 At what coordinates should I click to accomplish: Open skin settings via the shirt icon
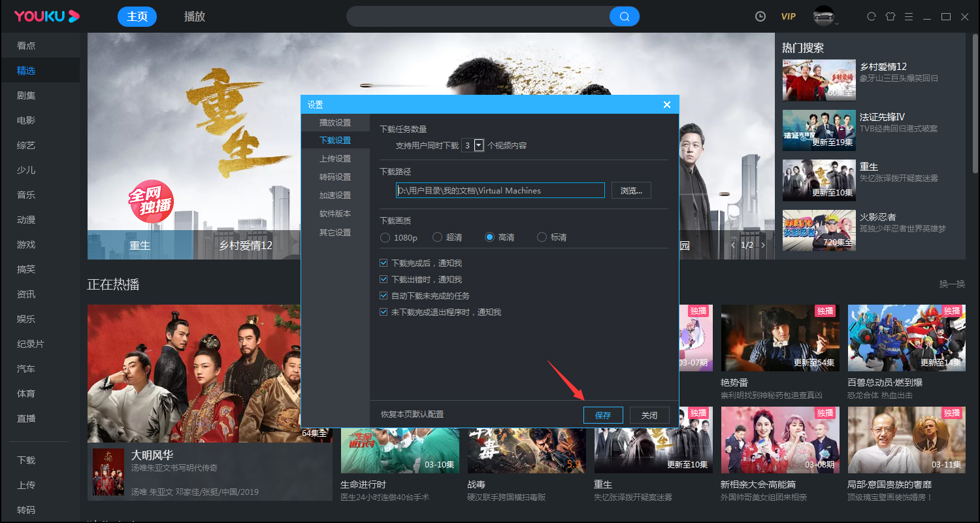tap(890, 16)
